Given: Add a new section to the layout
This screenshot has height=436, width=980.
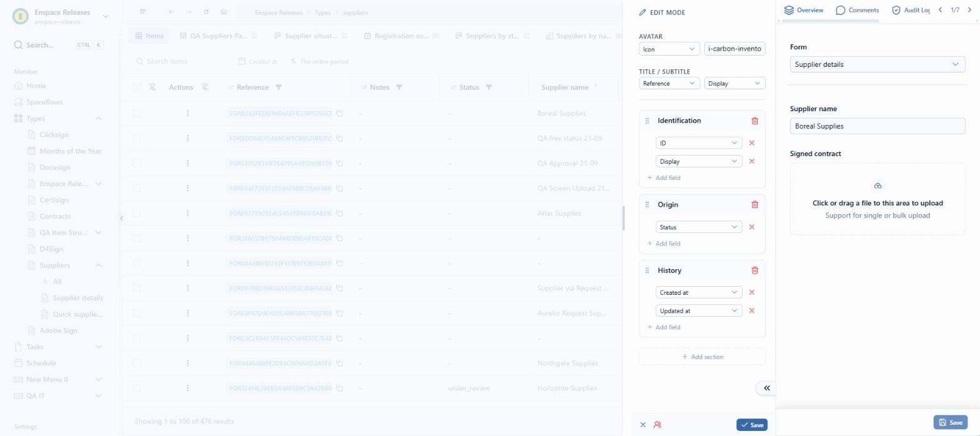Looking at the screenshot, I should [x=702, y=357].
